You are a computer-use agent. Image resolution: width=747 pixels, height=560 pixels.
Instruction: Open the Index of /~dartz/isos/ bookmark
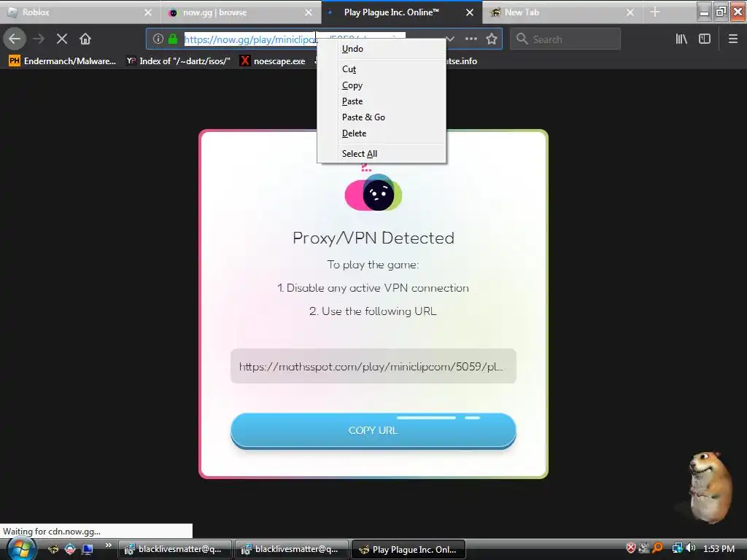(x=179, y=61)
